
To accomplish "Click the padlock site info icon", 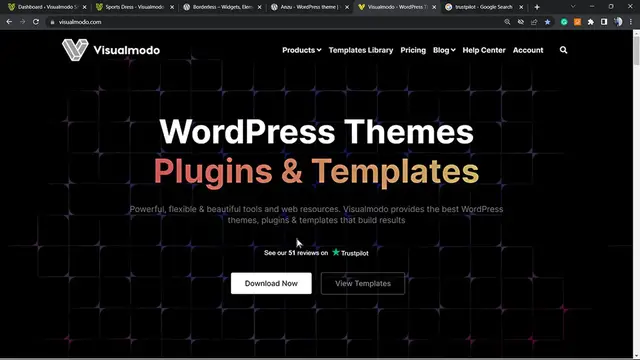I will tap(52, 22).
